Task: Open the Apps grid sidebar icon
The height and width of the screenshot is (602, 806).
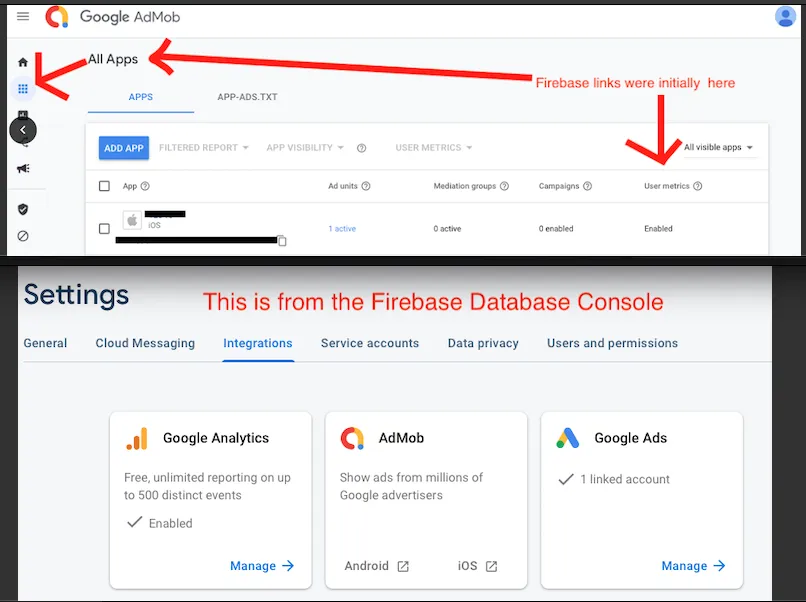Action: point(23,89)
